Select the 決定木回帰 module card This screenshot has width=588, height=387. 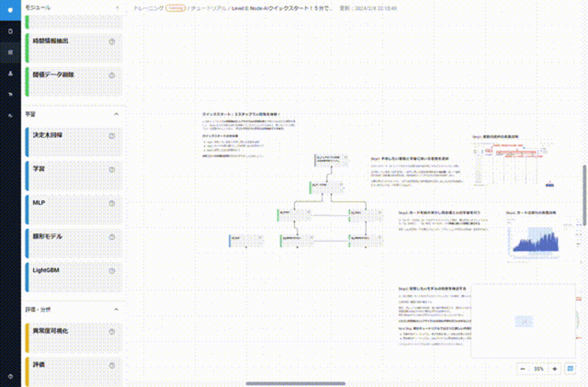pyautogui.click(x=74, y=142)
